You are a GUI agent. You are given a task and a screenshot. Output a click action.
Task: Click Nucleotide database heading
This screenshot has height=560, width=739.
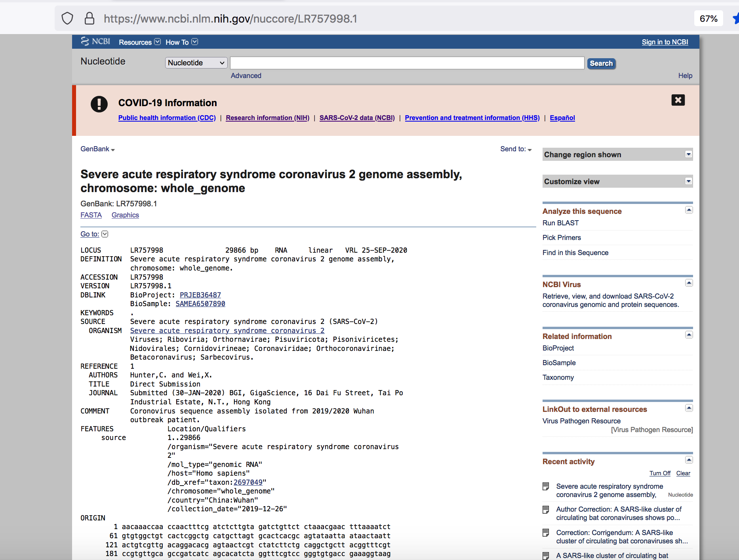click(103, 61)
